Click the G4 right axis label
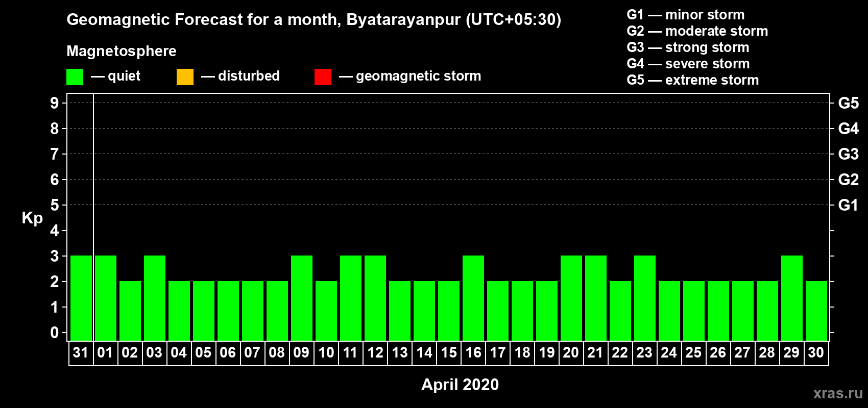 click(849, 129)
